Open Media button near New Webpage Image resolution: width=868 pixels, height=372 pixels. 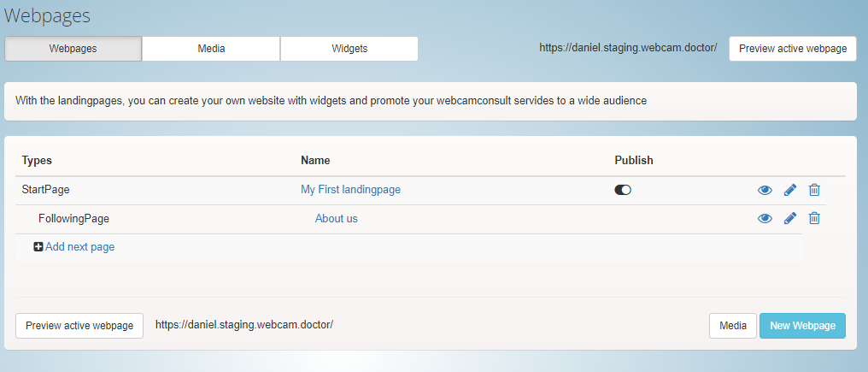(733, 326)
